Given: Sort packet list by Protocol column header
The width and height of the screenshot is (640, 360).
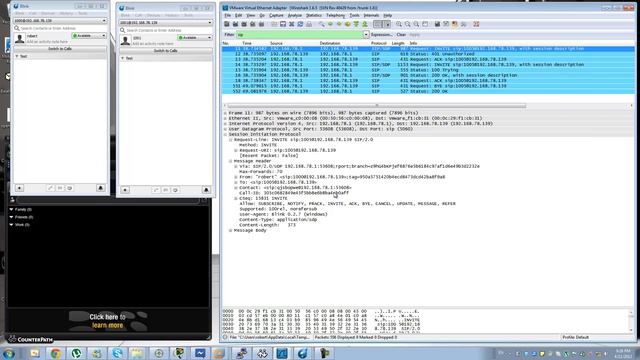Looking at the screenshot, I should pyautogui.click(x=379, y=43).
